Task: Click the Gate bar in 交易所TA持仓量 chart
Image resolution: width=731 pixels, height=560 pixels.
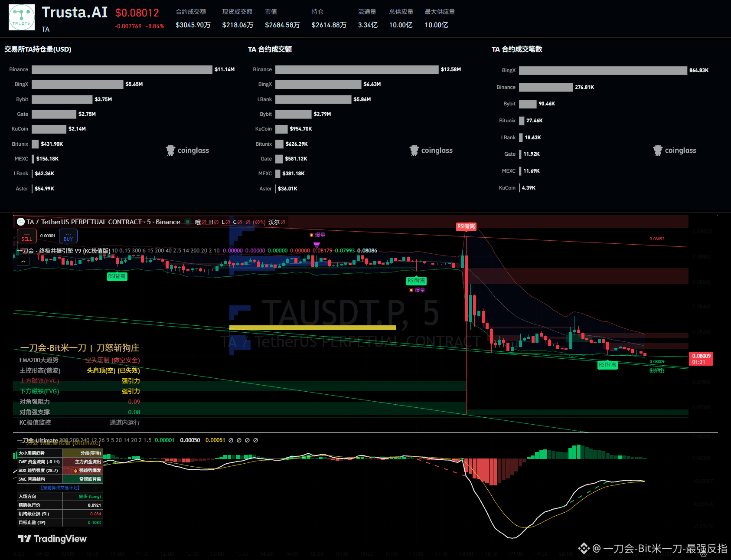Action: point(54,114)
